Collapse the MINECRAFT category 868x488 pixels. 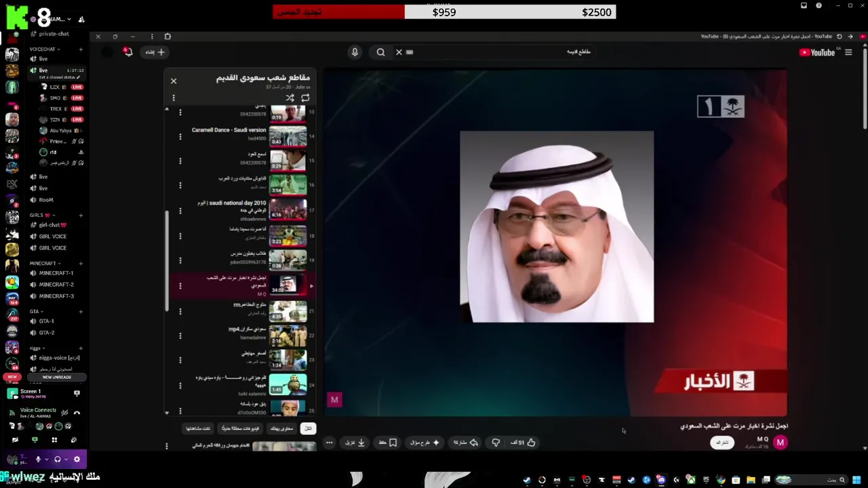[45, 263]
